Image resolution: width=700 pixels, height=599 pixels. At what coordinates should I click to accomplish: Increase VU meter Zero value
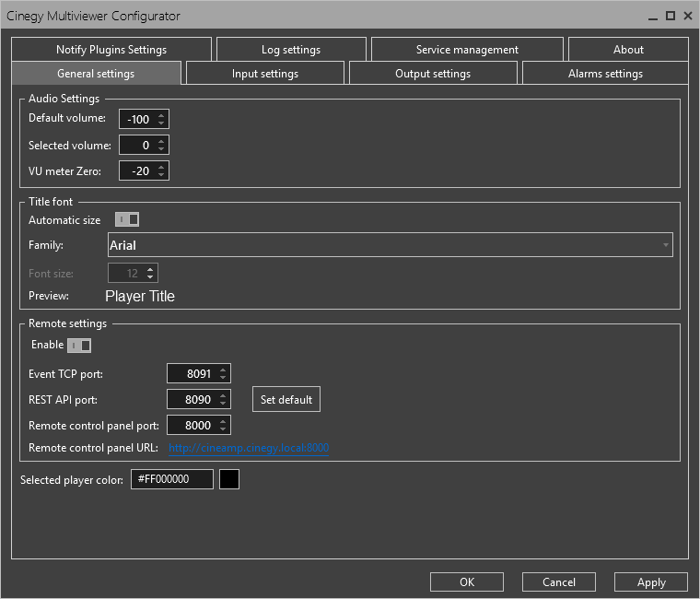(x=161, y=168)
